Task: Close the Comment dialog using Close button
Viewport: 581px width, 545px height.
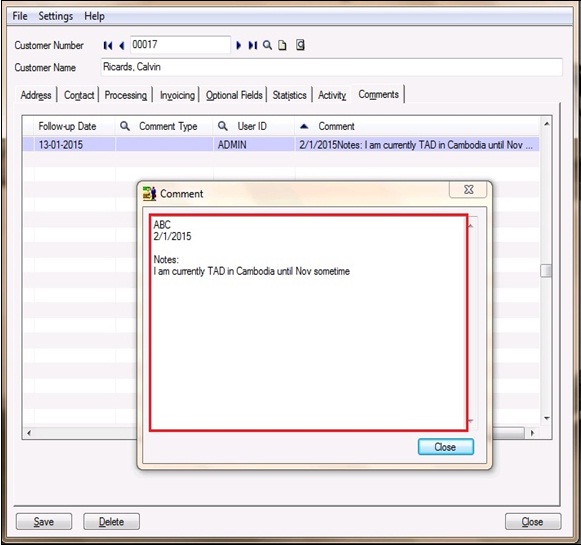Action: 446,447
